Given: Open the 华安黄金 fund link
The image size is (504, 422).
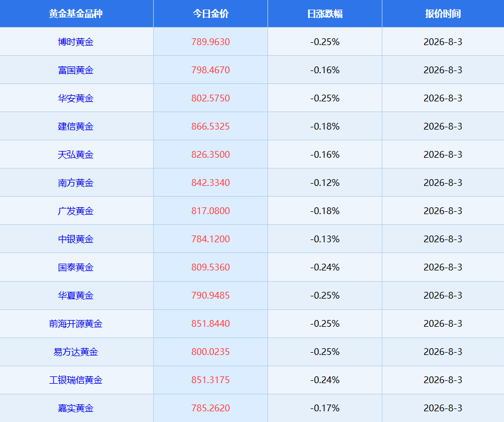Looking at the screenshot, I should coord(75,98).
